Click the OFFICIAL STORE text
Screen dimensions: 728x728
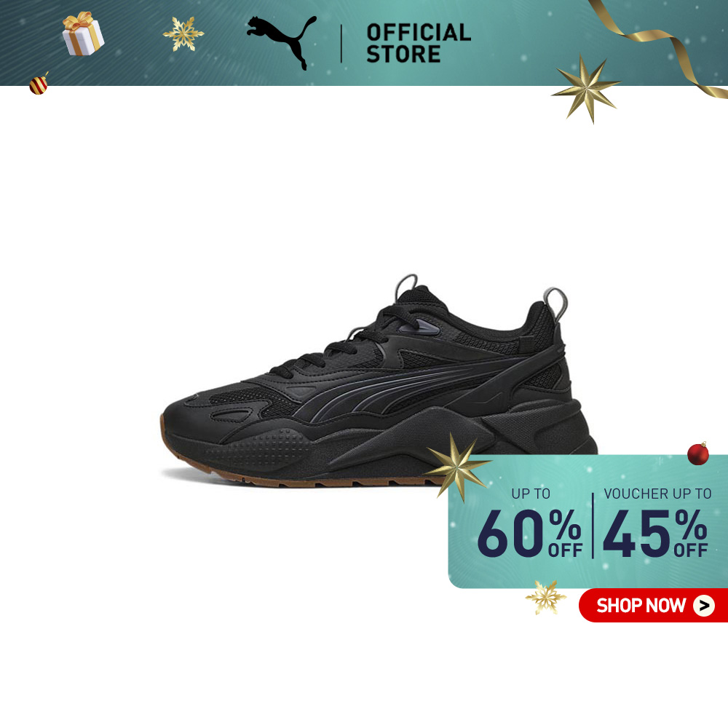coord(419,43)
